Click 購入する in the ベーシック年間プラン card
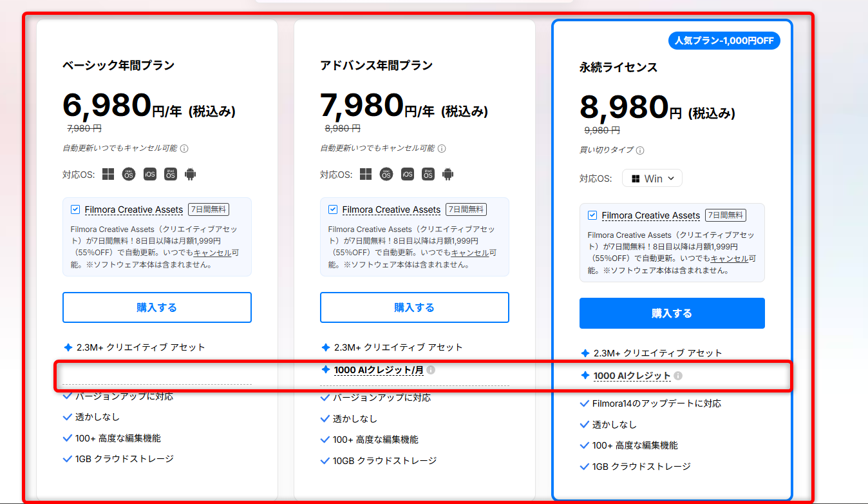Image resolution: width=868 pixels, height=504 pixels. pos(156,307)
